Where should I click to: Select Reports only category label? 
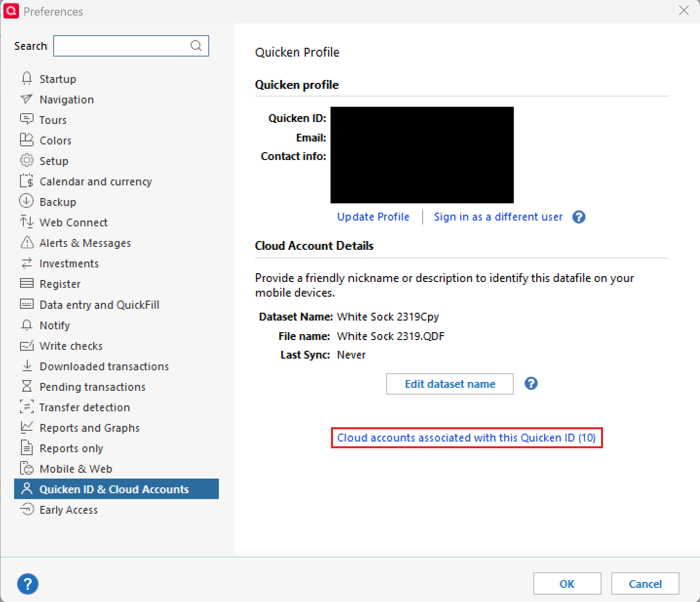point(71,448)
